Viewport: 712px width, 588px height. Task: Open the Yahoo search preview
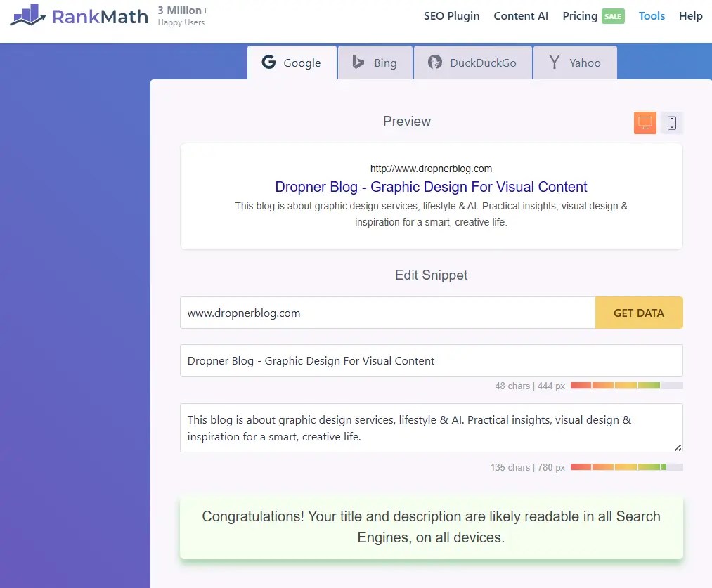click(575, 63)
